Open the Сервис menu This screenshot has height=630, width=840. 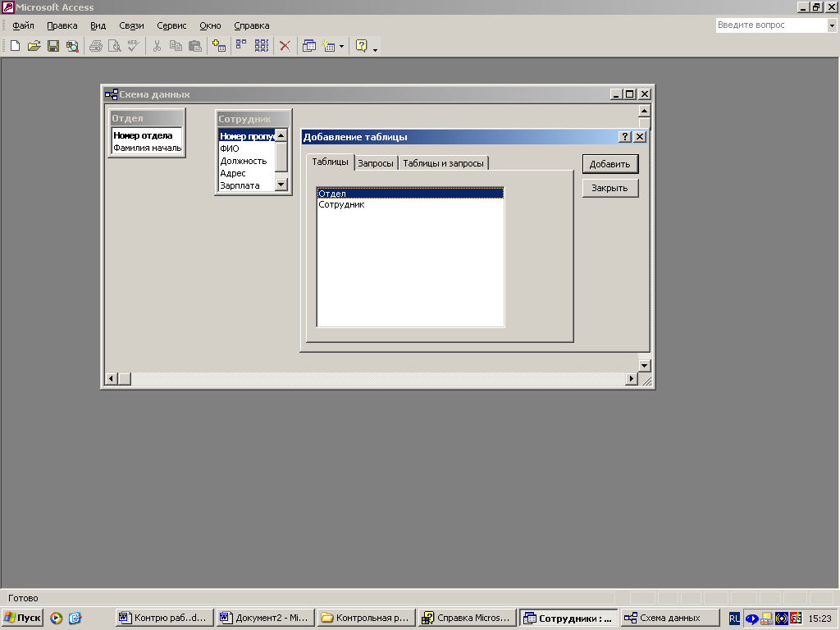point(171,25)
